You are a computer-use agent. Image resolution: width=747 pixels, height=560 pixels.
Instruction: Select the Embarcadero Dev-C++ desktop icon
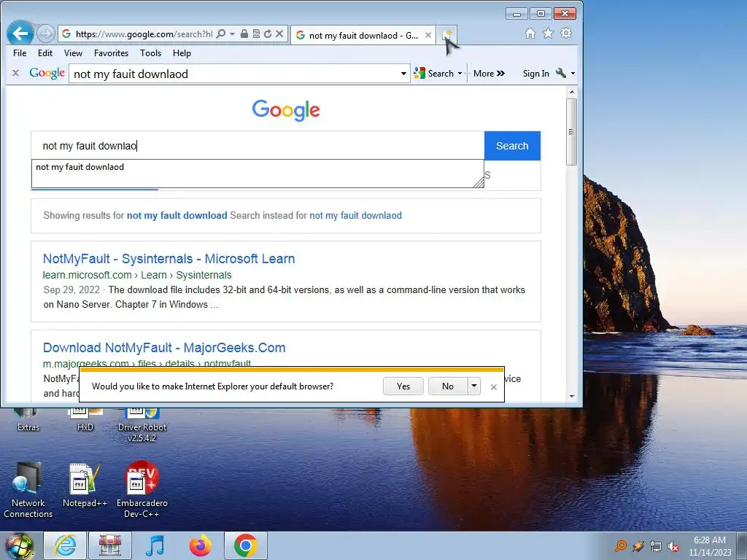click(142, 491)
